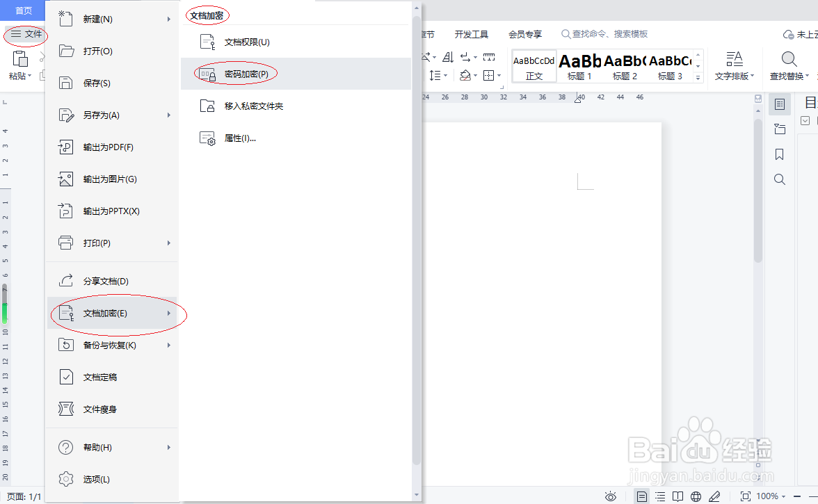Viewport: 818px width, 504px height.
Task: Activate the ink annotation pen tool
Action: click(714, 496)
